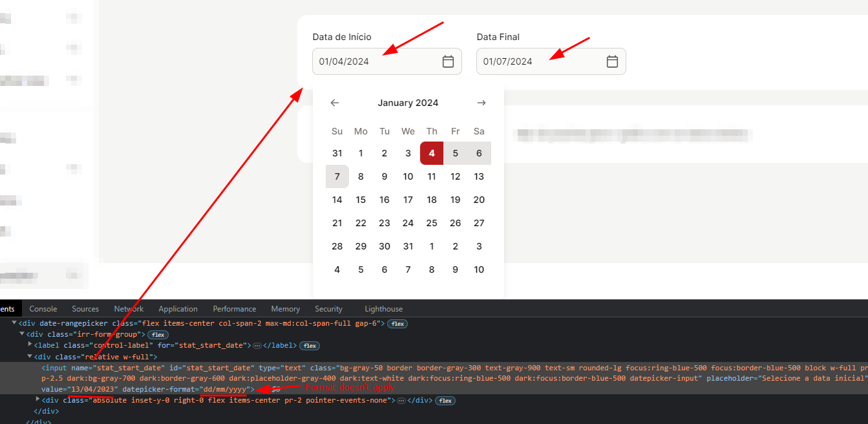
Task: Open the Lighthouse tab in DevTools
Action: click(x=383, y=308)
